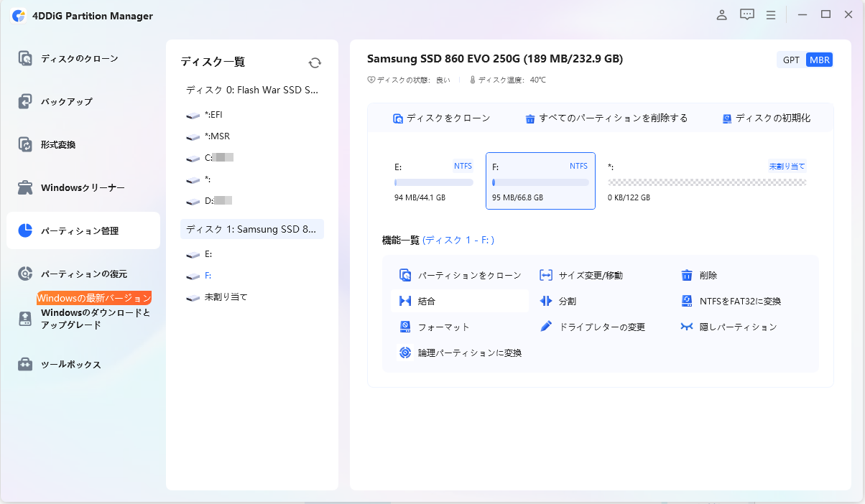This screenshot has height=504, width=865.
Task: Click the backup sidebar icon
Action: coord(25,102)
